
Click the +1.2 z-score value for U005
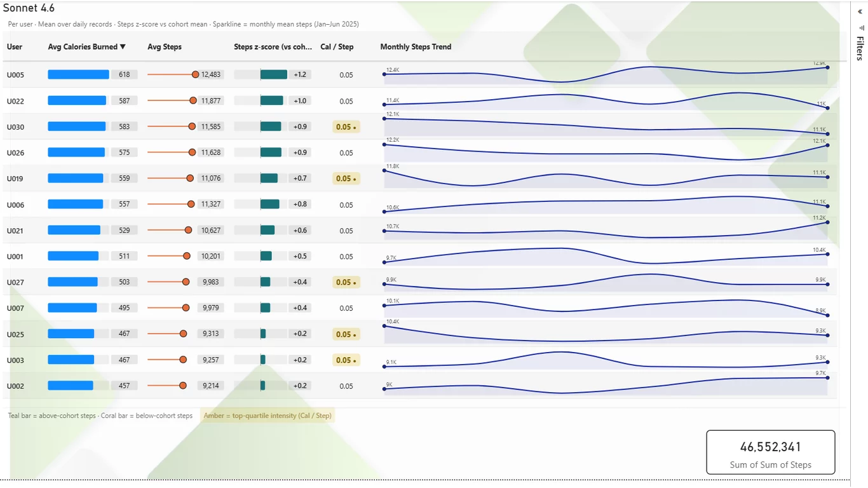(300, 75)
